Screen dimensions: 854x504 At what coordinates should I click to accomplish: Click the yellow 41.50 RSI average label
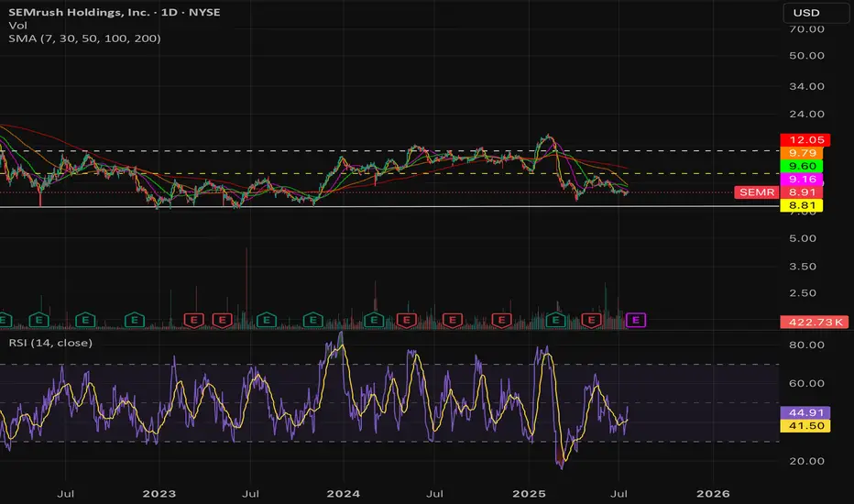click(x=805, y=425)
